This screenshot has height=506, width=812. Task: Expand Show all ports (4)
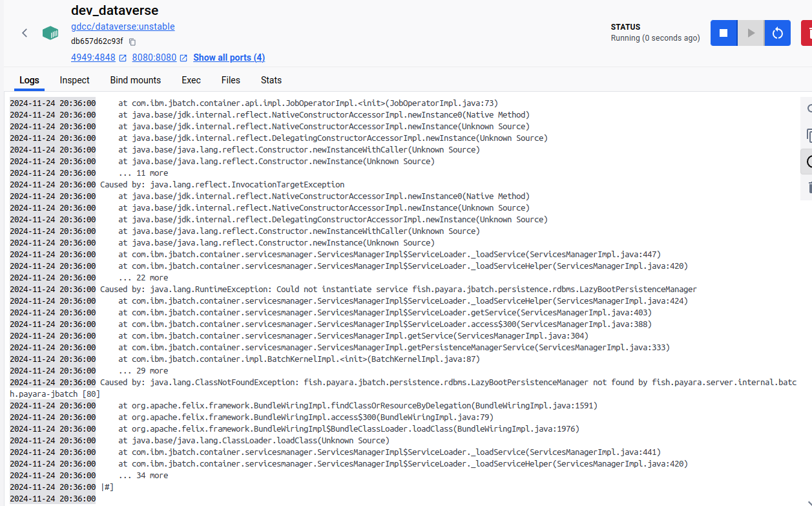tap(229, 58)
